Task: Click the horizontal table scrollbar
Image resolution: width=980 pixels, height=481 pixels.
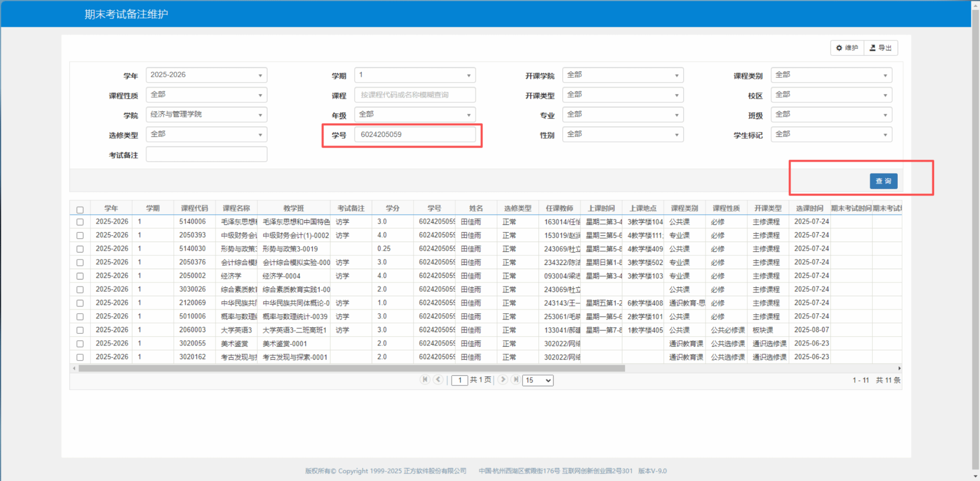Action: (x=352, y=368)
